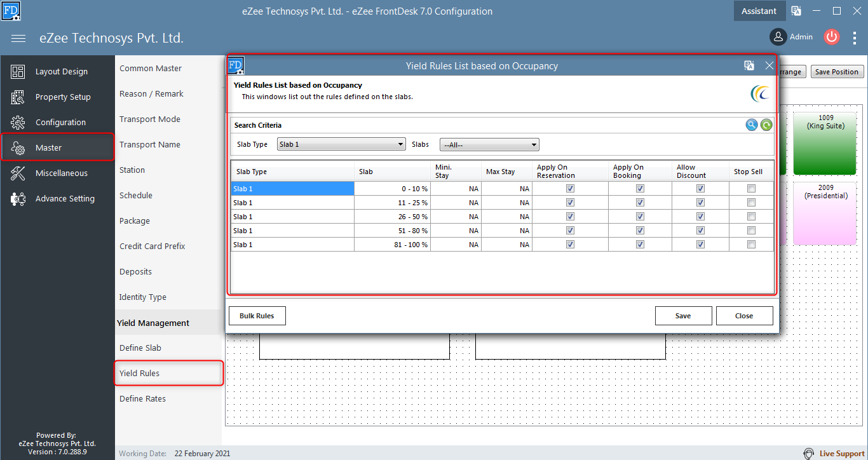The height and width of the screenshot is (460, 868).
Task: Open the Layout Design section
Action: tap(62, 72)
